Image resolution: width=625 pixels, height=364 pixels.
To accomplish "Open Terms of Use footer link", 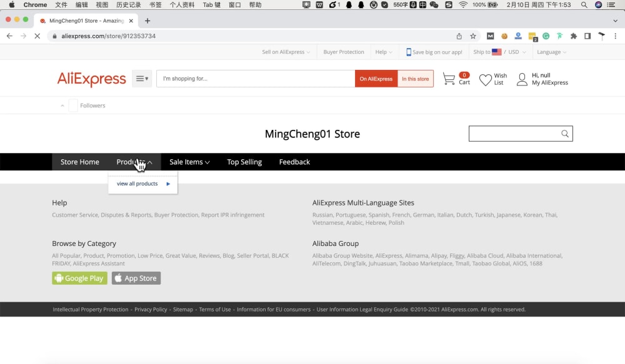I will pyautogui.click(x=215, y=310).
